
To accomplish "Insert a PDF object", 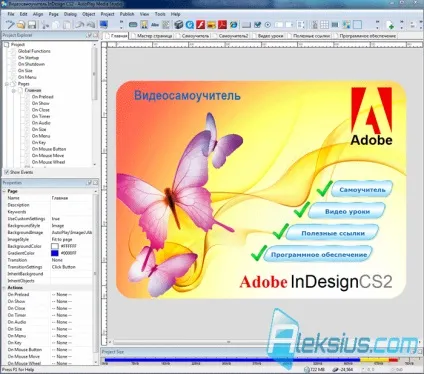I will pos(222,25).
